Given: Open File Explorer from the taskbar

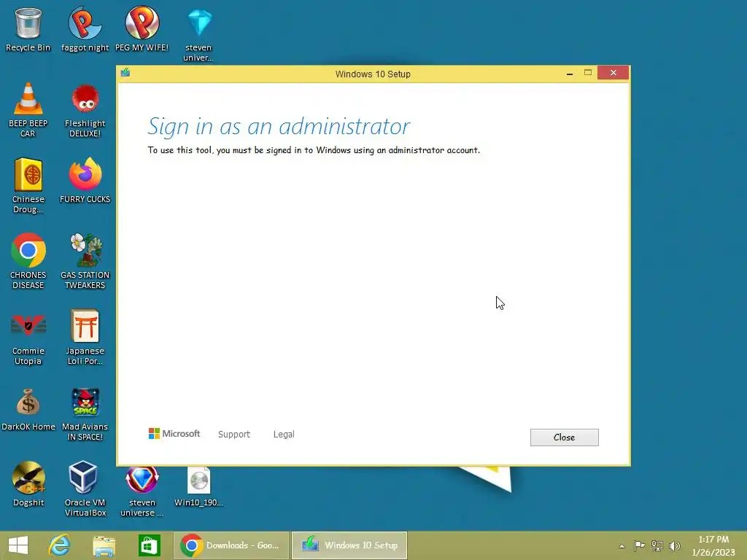Looking at the screenshot, I should pyautogui.click(x=104, y=545).
